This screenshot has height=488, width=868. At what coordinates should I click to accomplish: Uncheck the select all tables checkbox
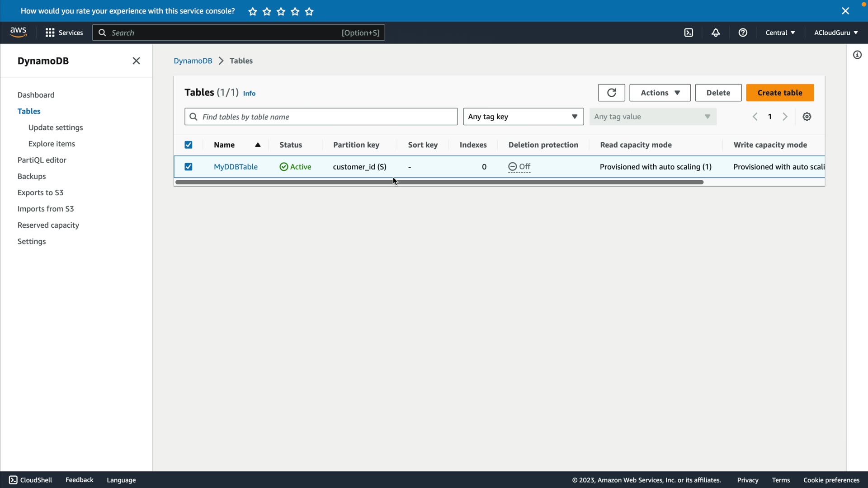(x=189, y=145)
